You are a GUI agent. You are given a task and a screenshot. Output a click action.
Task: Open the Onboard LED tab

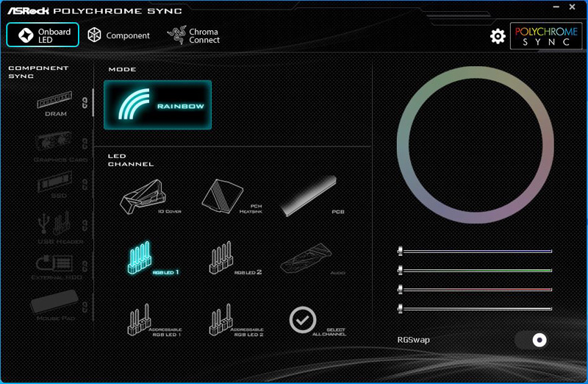[43, 35]
